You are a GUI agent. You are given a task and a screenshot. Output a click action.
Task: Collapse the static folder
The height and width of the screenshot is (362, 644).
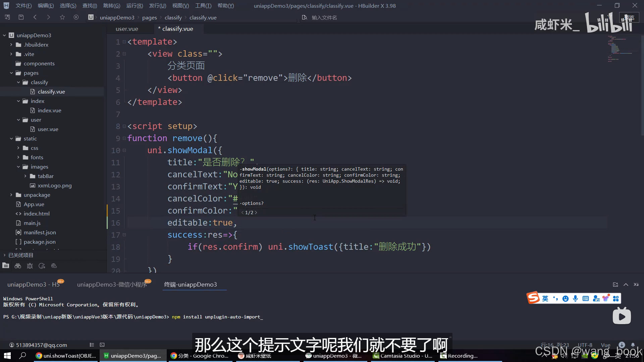11,138
